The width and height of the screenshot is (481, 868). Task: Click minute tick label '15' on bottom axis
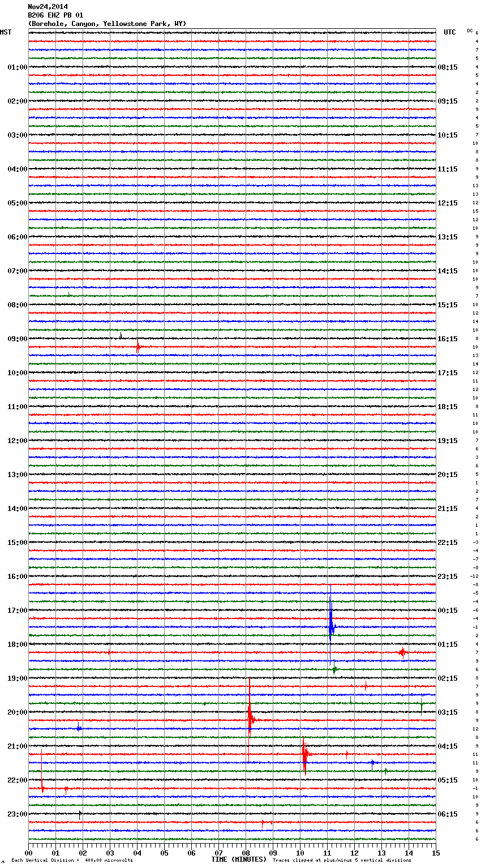pos(436,853)
